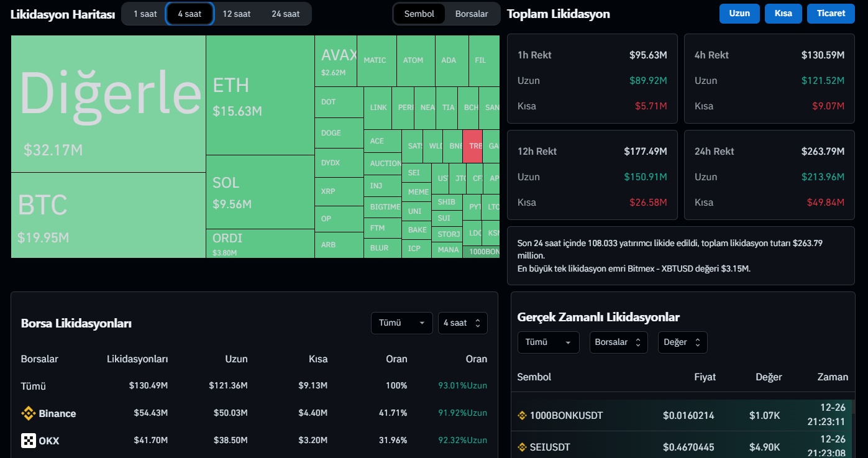Open the Tümü dropdown in Gerçek Zamanlı Likidasyonlar
The height and width of the screenshot is (458, 868).
pyautogui.click(x=548, y=342)
